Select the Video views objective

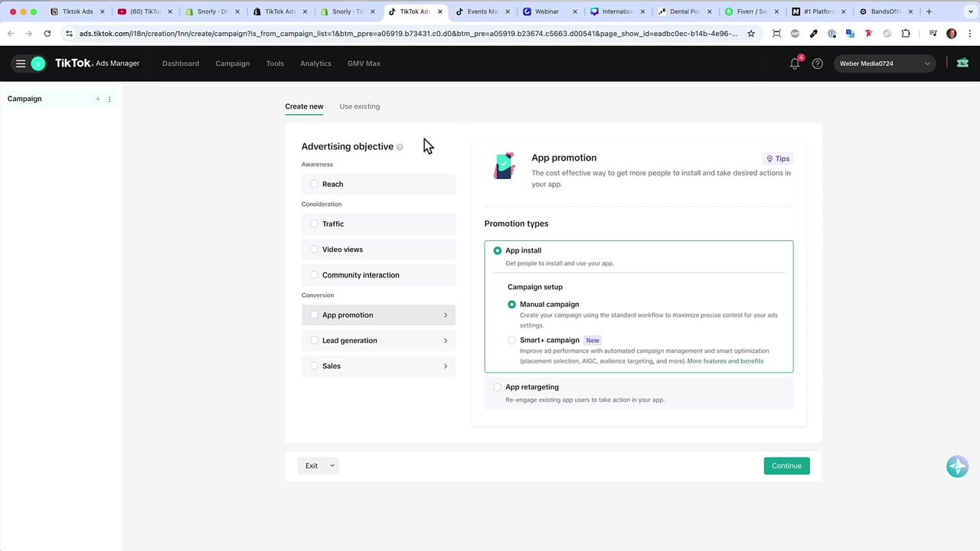(x=378, y=249)
